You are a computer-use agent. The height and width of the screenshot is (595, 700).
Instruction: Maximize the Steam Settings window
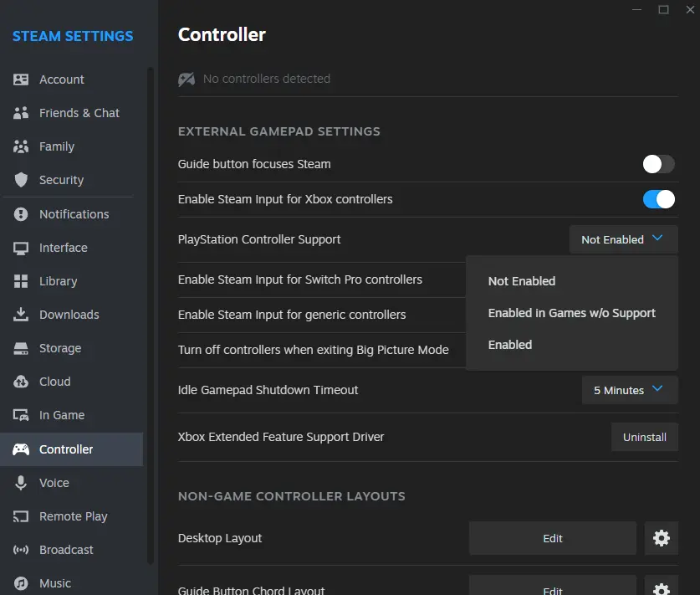[663, 9]
